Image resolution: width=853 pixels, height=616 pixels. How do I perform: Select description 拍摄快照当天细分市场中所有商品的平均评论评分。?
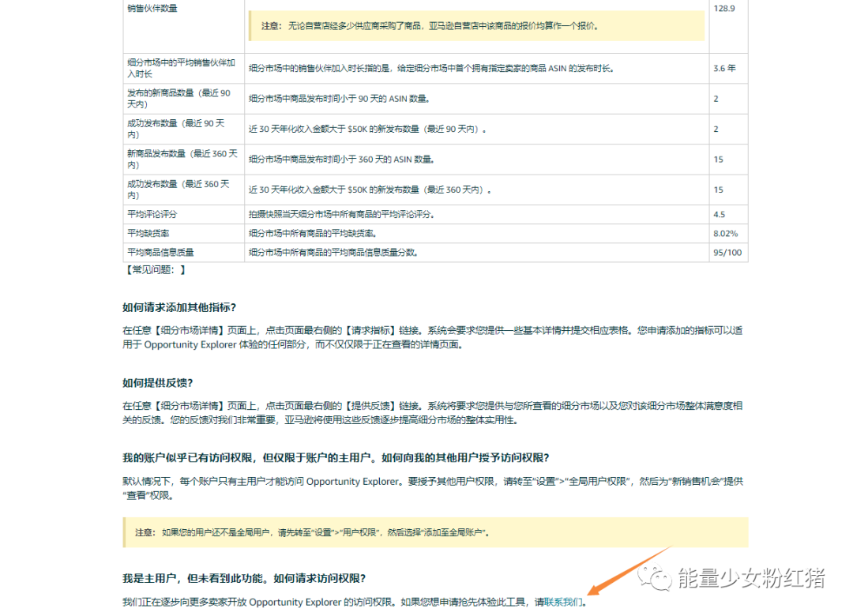(342, 214)
